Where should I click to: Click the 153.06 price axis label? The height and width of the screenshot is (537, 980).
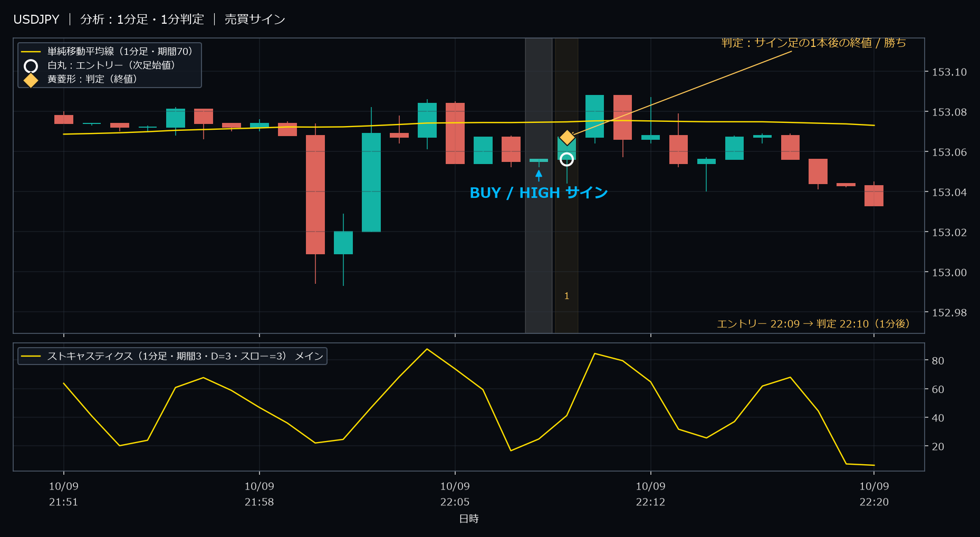[x=949, y=152]
